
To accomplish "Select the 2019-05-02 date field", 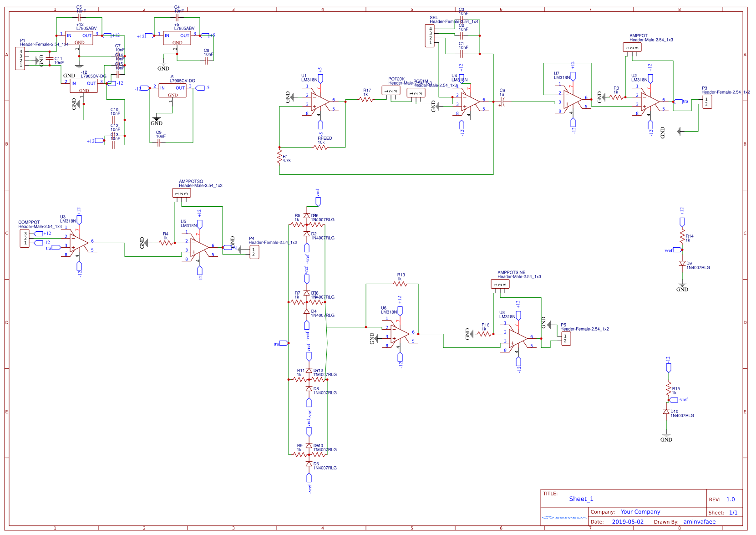I will point(628,522).
